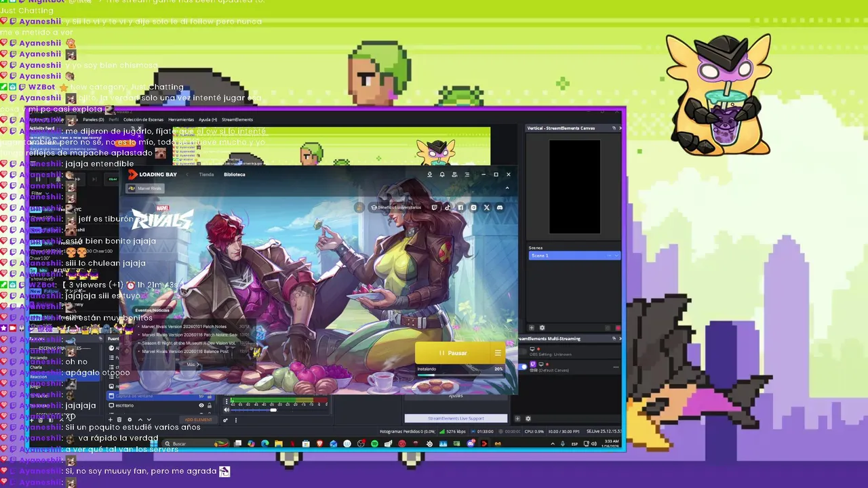Open three-dots options for the Default Canvas stream
Image resolution: width=868 pixels, height=488 pixels.
pos(616,367)
